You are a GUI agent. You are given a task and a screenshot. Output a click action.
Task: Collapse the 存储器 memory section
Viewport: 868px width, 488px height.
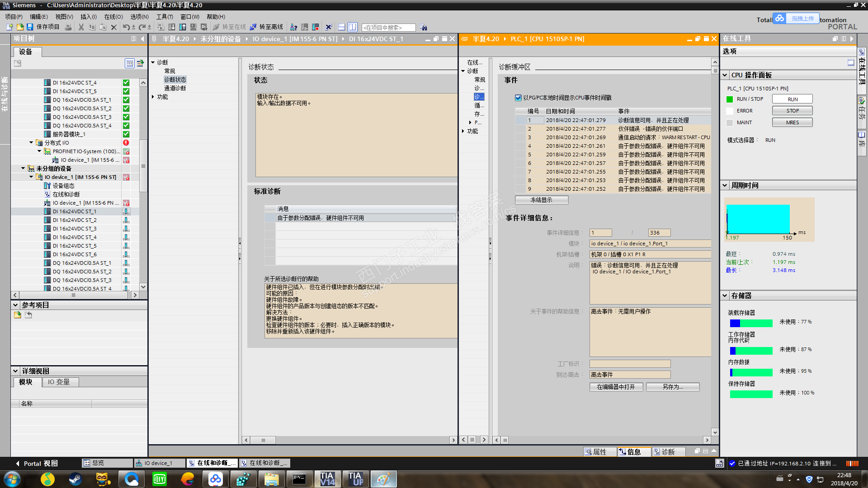pos(725,296)
